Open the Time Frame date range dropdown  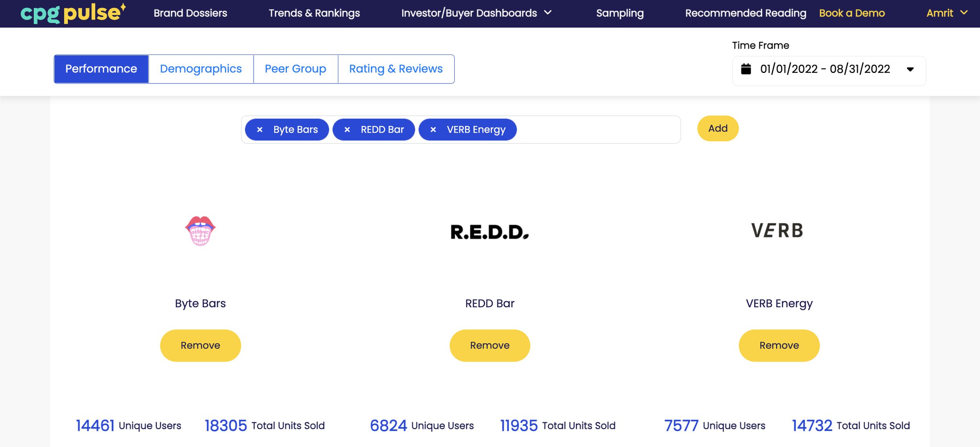[x=910, y=69]
